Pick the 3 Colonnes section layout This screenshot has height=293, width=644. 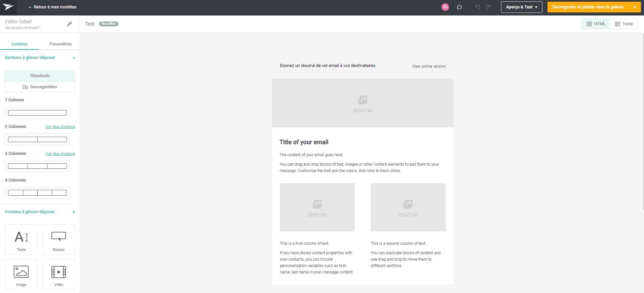37,166
